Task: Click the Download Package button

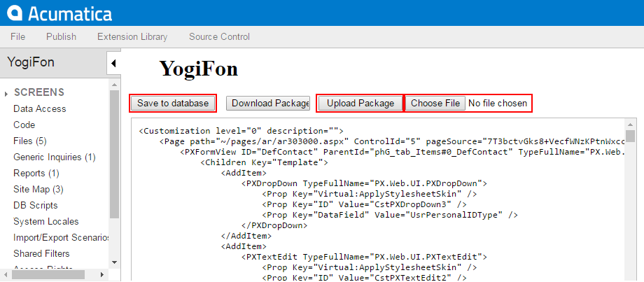Action: pyautogui.click(x=268, y=104)
